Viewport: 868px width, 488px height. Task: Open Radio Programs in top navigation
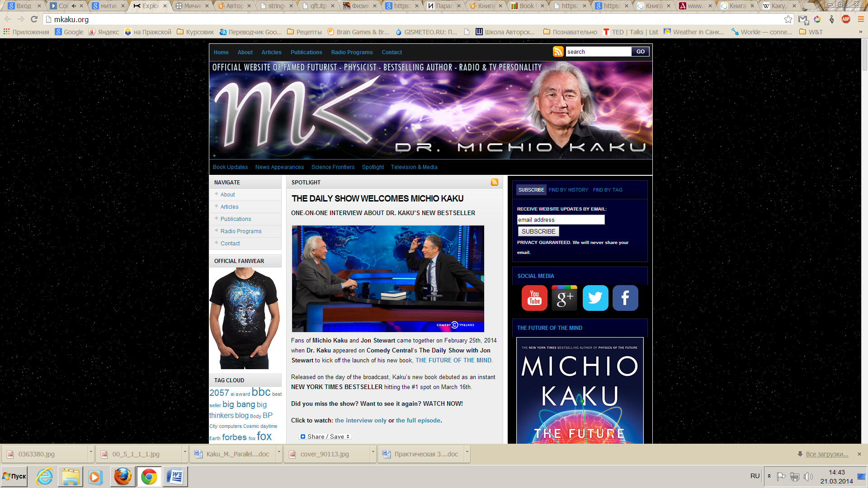pyautogui.click(x=352, y=52)
